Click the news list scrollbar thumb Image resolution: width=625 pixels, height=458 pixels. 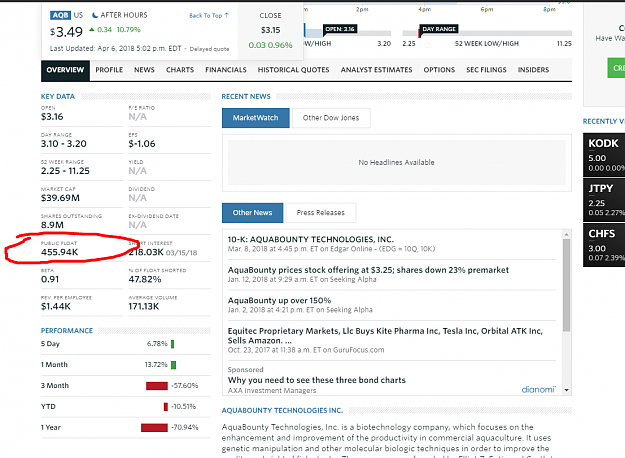(566, 285)
